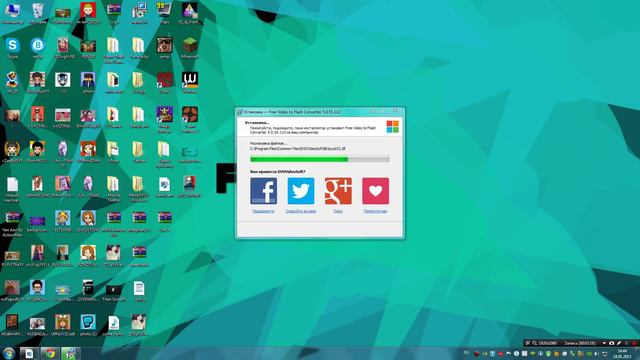Click the installation progress bar

click(x=320, y=159)
